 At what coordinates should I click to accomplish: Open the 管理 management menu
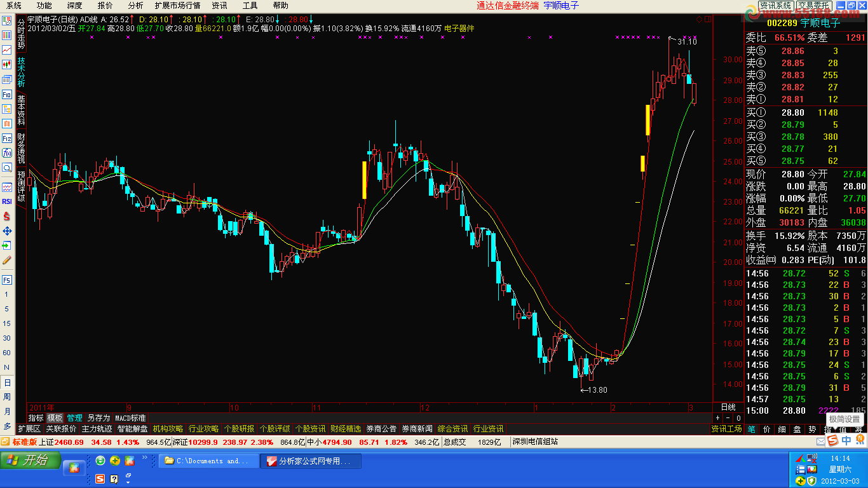[75, 418]
